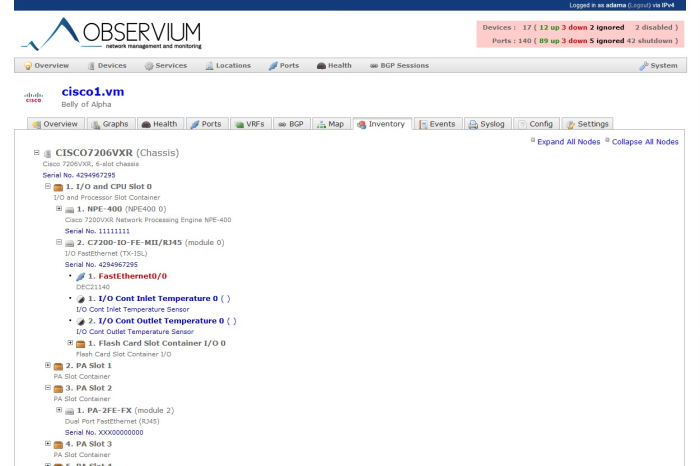This screenshot has width=700, height=466.
Task: Click the Cisco vendor logo icon
Action: [x=33, y=97]
